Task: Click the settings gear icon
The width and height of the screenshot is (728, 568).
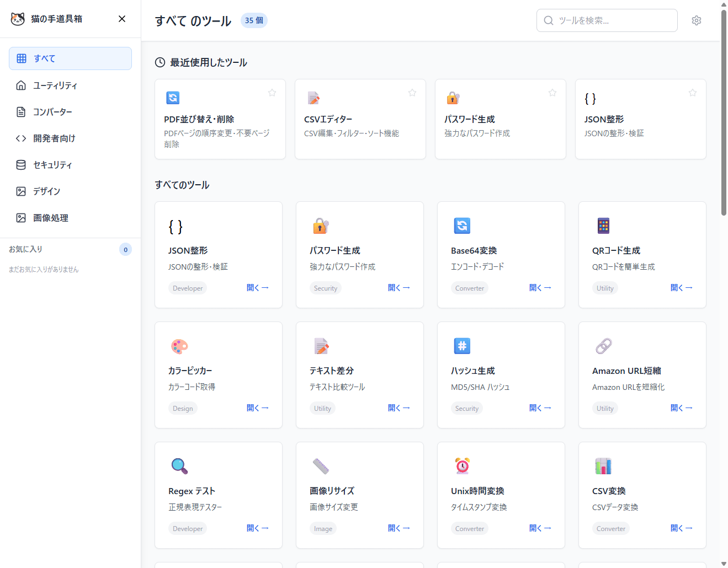Action: 697,20
